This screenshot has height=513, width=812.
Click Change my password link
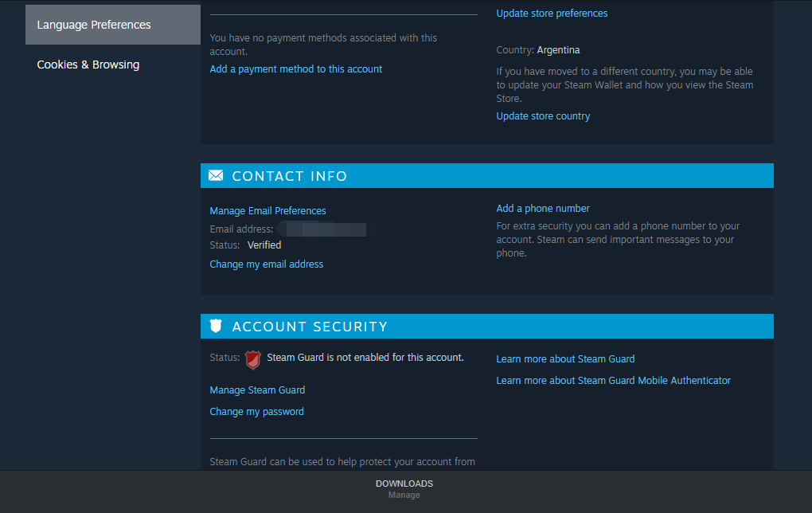(x=257, y=412)
